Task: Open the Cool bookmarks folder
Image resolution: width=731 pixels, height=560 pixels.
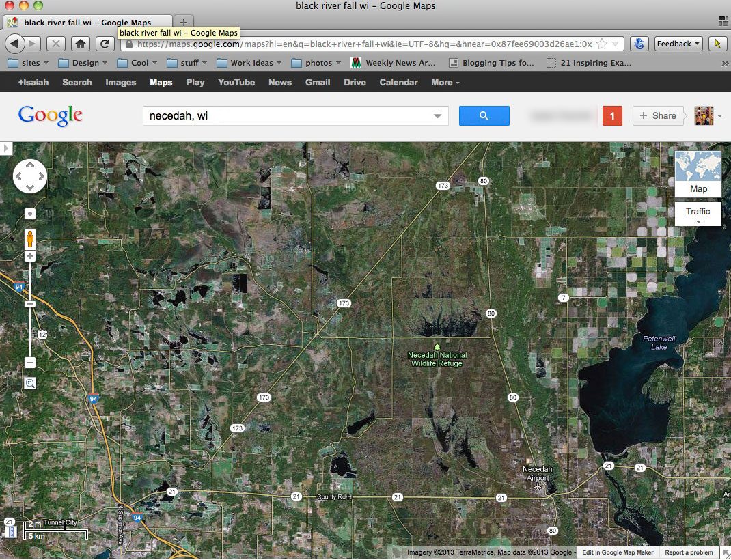Action: [x=137, y=63]
